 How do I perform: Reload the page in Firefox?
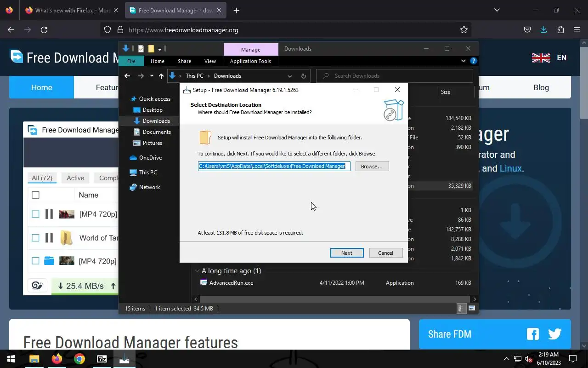point(44,30)
